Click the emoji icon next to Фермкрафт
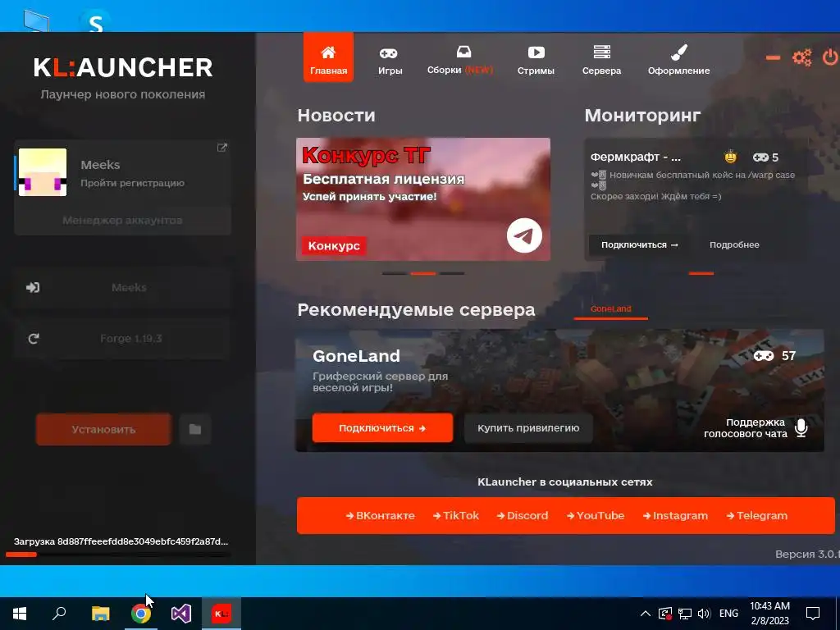Viewport: 840px width, 630px height. 730,157
